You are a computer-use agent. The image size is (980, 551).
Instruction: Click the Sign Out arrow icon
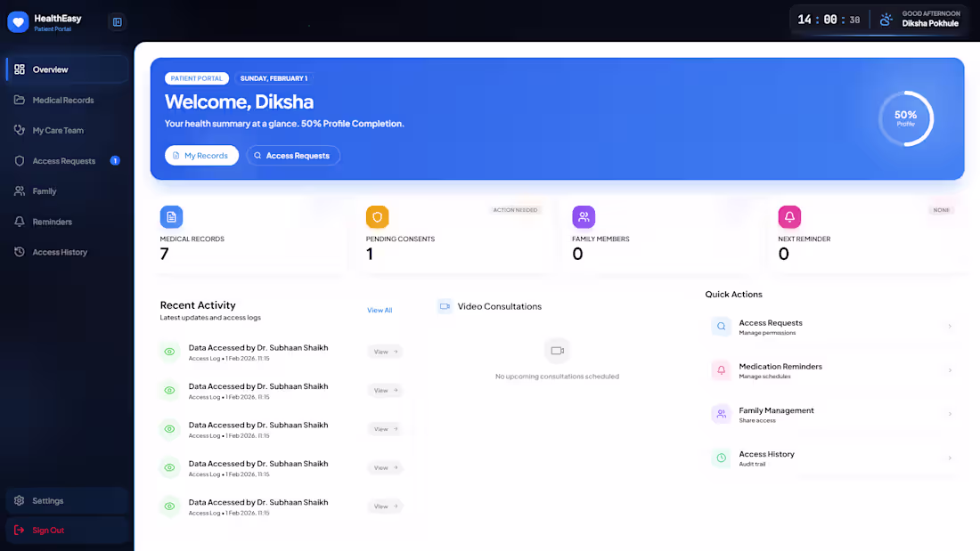[20, 530]
